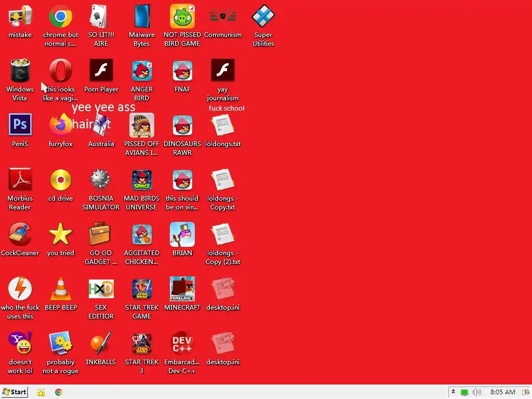The height and width of the screenshot is (399, 532).
Task: Select desktop.ini next to MINECRAFT
Action: 222,289
